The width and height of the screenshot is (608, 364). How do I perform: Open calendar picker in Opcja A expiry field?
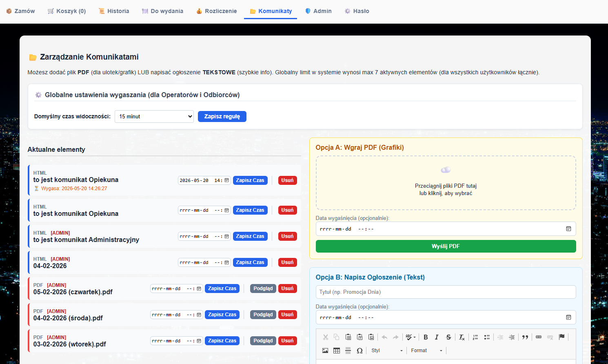[x=568, y=229]
